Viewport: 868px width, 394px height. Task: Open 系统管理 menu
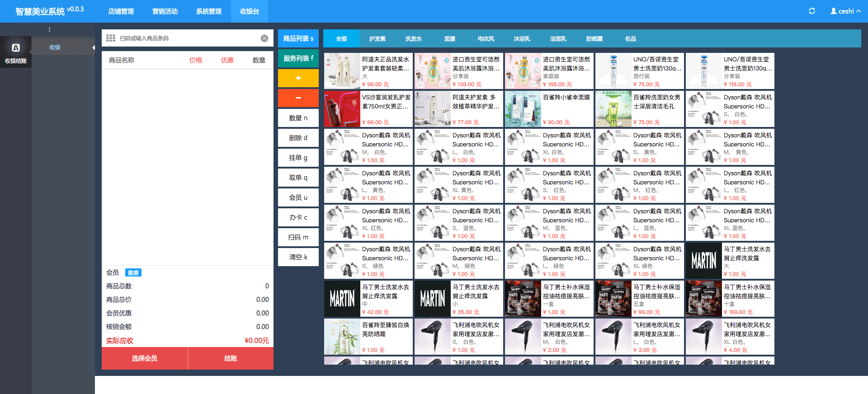click(x=209, y=11)
